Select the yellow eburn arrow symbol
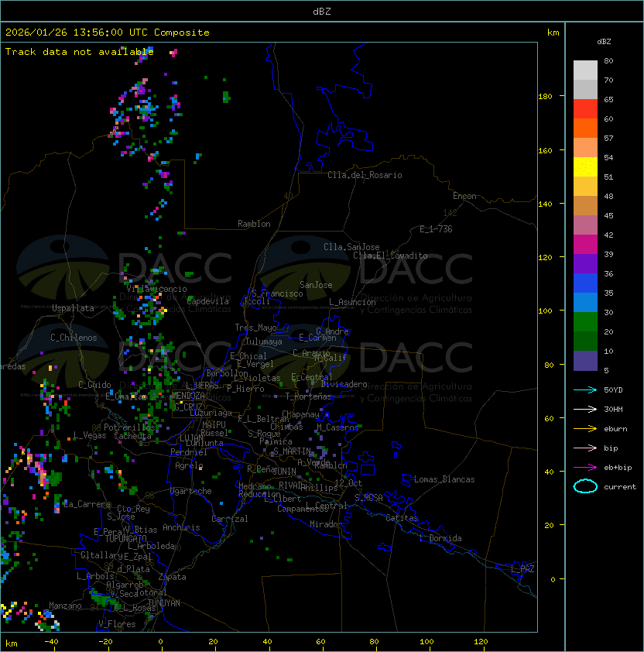 tap(585, 428)
